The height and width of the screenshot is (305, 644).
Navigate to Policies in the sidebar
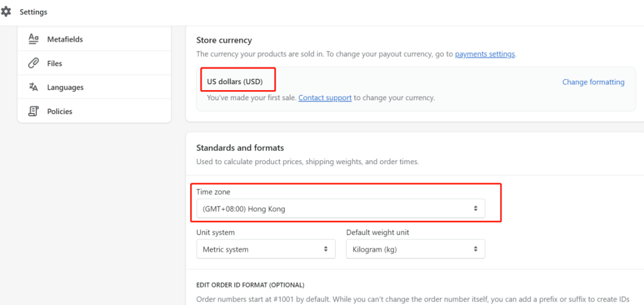click(x=60, y=112)
